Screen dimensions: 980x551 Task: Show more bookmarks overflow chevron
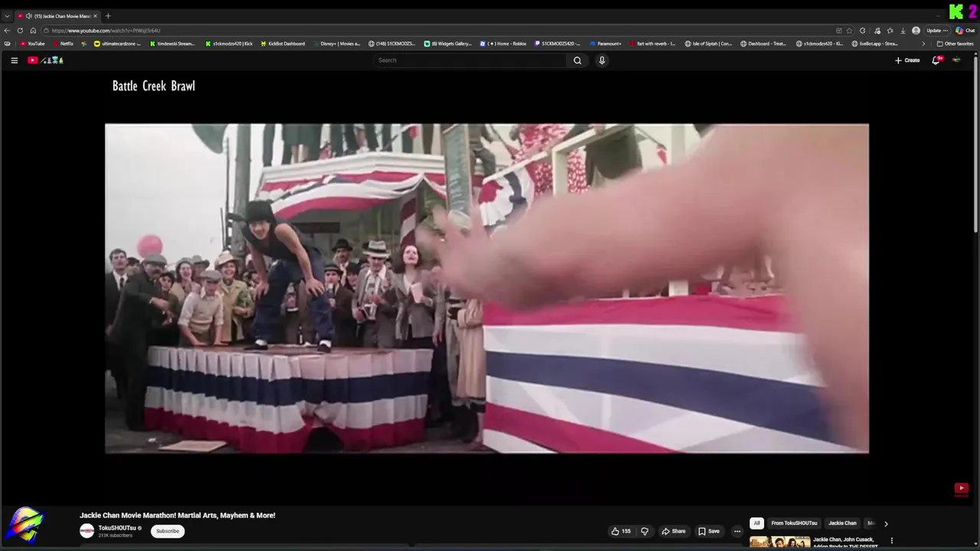click(x=923, y=44)
